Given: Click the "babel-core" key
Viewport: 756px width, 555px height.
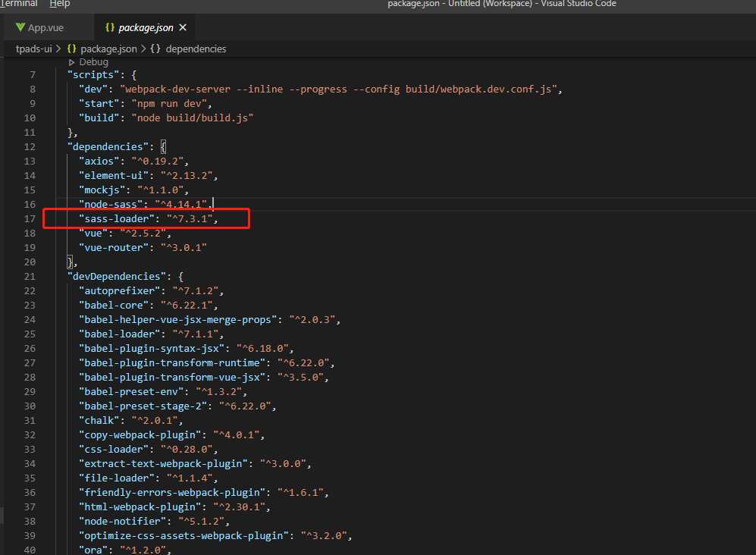Looking at the screenshot, I should [113, 306].
